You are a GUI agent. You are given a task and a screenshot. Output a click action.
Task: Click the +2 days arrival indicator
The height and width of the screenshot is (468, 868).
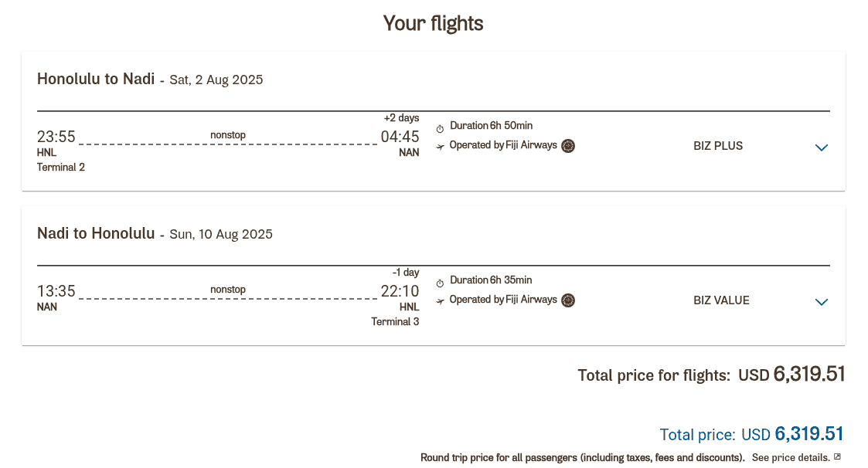(x=403, y=117)
